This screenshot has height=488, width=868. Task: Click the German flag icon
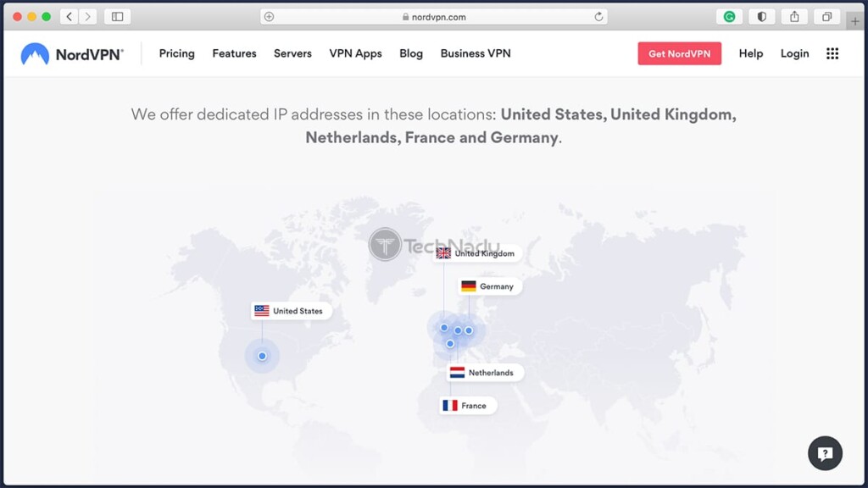468,286
